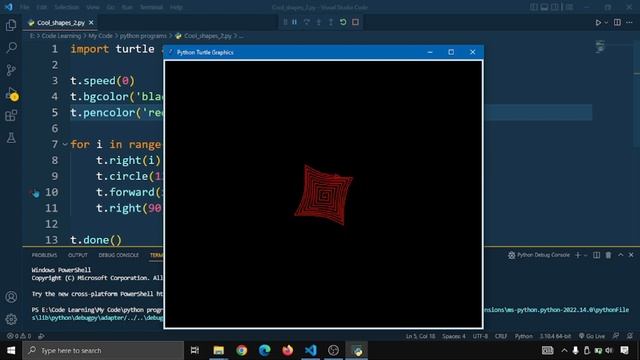Close the terminal panel

pos(631,255)
